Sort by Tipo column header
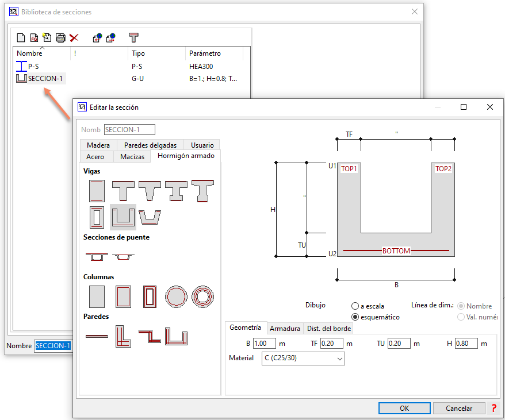 click(x=156, y=53)
